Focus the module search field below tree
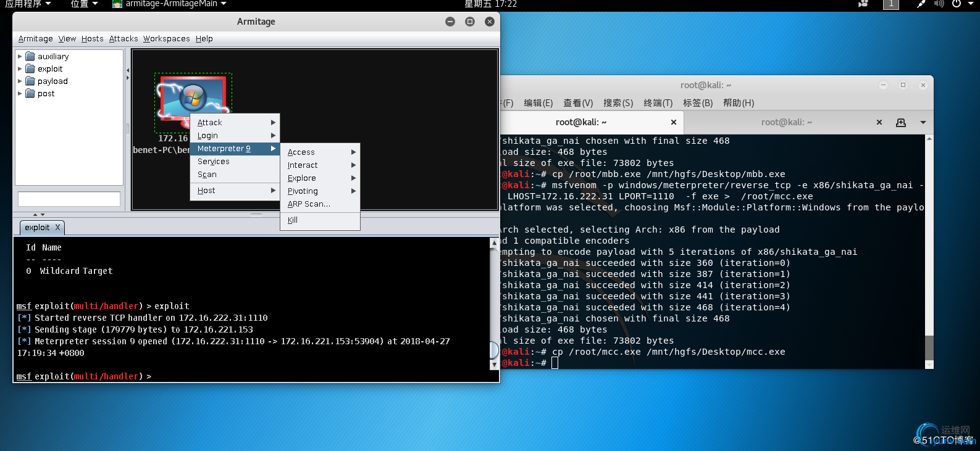The width and height of the screenshot is (980, 451). tap(69, 199)
